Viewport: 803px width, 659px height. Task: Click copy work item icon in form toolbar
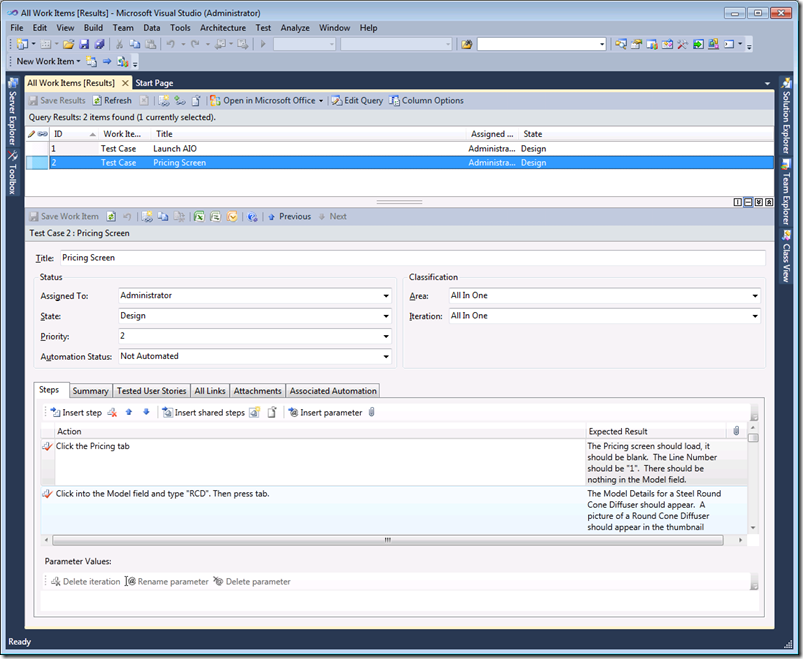click(x=163, y=217)
